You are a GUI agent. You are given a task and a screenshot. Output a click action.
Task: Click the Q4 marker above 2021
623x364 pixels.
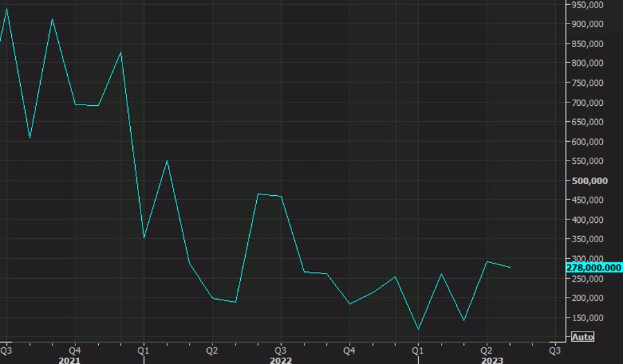click(x=75, y=349)
